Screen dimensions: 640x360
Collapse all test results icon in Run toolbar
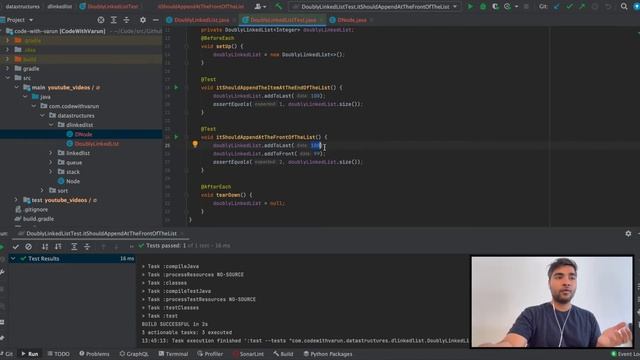coord(87,247)
